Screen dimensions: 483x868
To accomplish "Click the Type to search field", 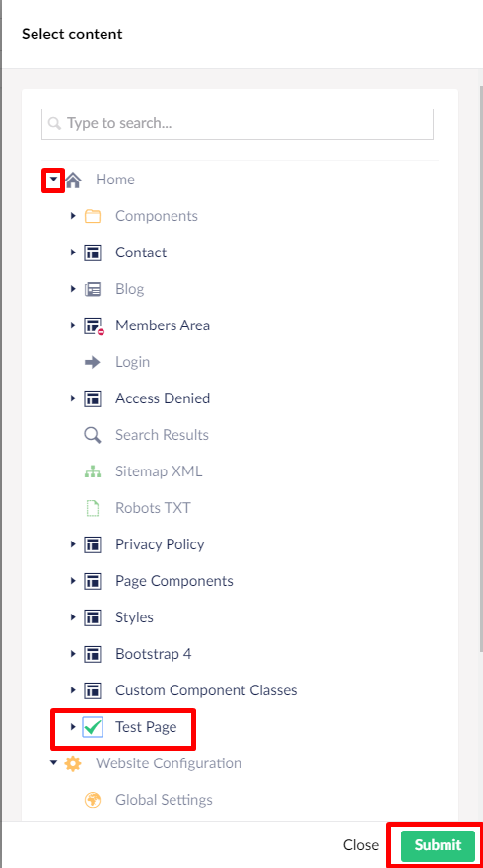I will coord(238,124).
